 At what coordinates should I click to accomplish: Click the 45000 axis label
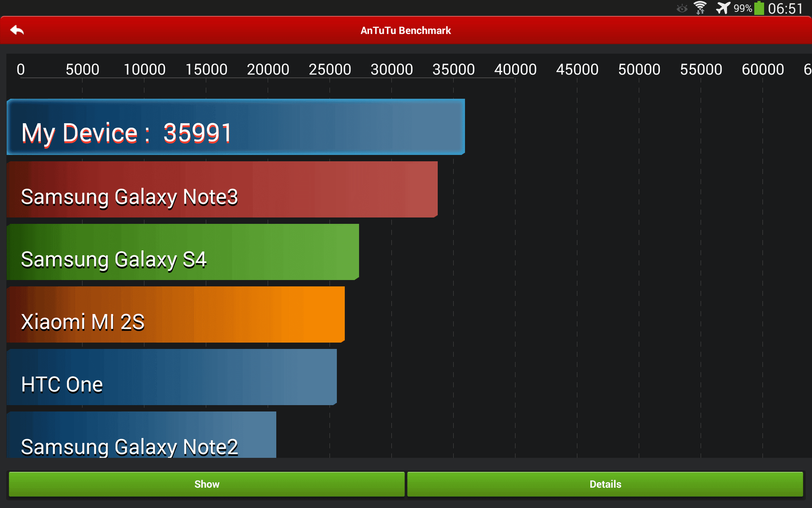[x=577, y=69]
